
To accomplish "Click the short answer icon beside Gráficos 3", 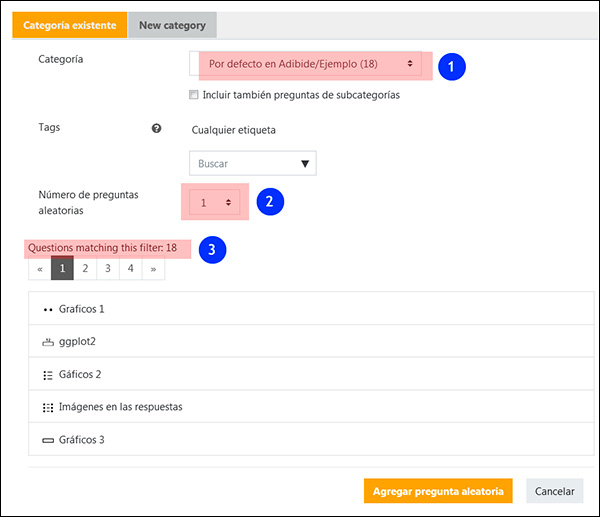I will (x=47, y=440).
